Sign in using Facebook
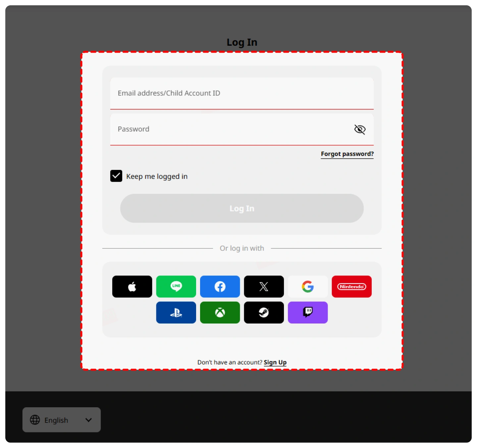 point(220,286)
